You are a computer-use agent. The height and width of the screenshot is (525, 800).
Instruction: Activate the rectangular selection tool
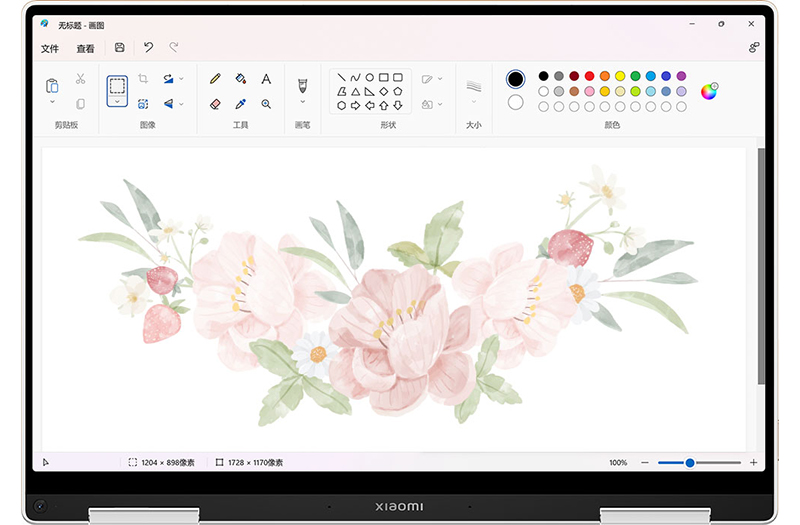point(117,86)
